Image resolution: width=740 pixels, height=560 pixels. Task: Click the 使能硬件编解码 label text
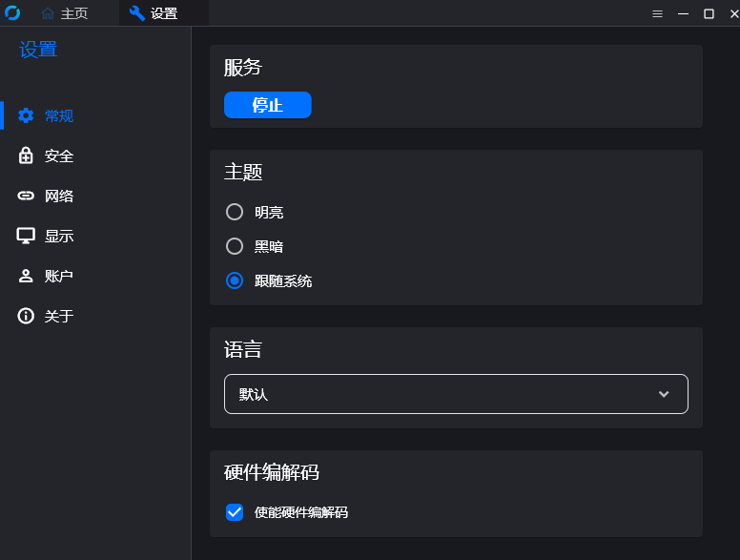click(301, 512)
